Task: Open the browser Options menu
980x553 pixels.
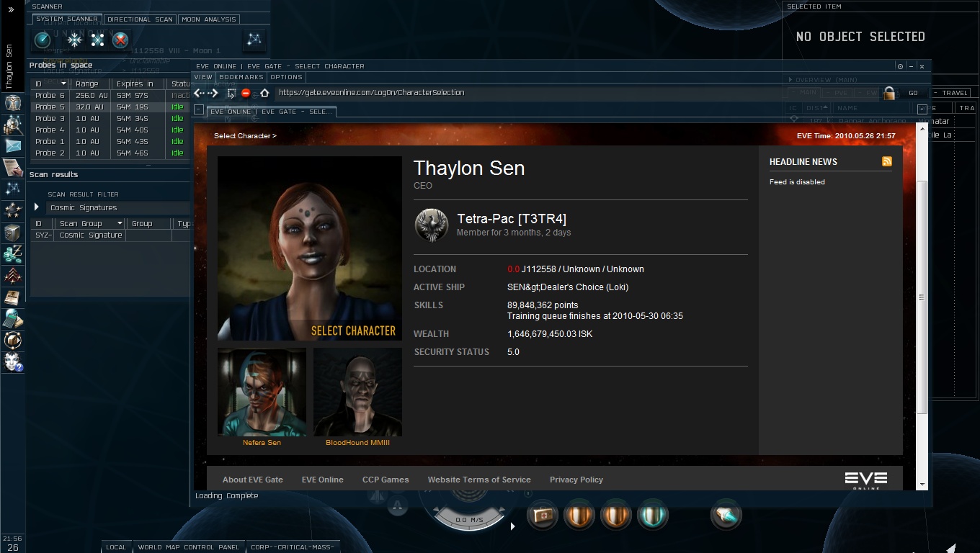Action: tap(287, 77)
